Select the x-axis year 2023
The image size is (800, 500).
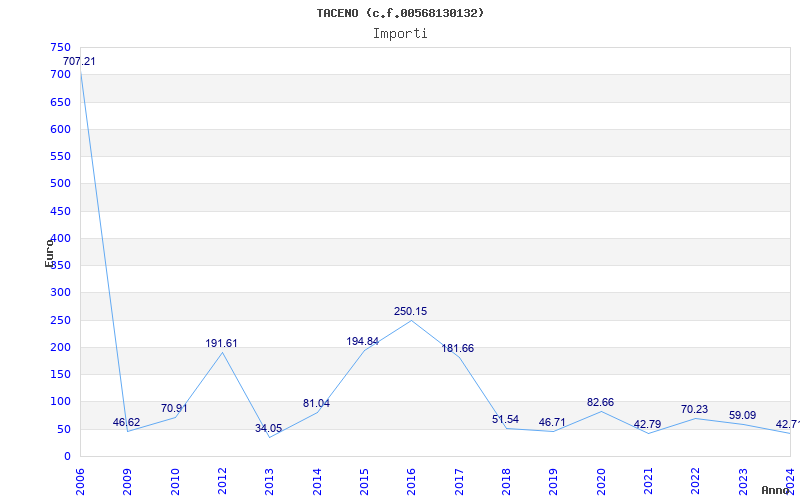click(743, 481)
